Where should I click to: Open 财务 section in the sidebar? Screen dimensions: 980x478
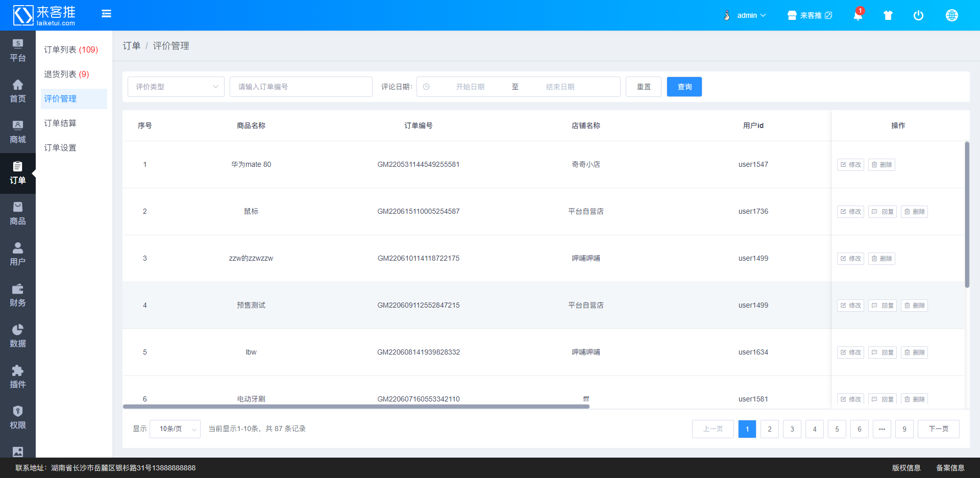tap(18, 296)
